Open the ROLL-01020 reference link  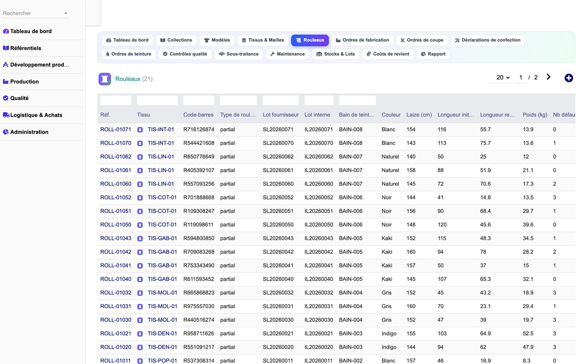[x=116, y=347]
